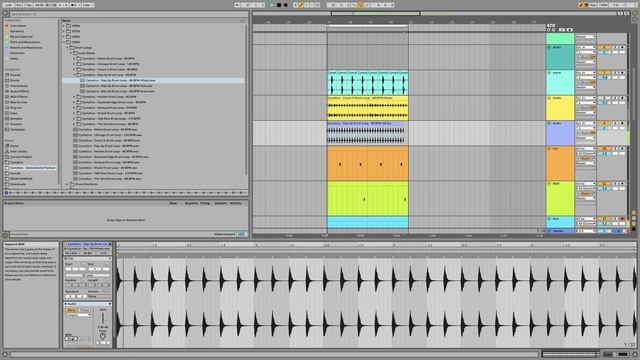Adjust the clip Gain slider
Image resolution: width=640 pixels, height=360 pixels.
pos(103,318)
